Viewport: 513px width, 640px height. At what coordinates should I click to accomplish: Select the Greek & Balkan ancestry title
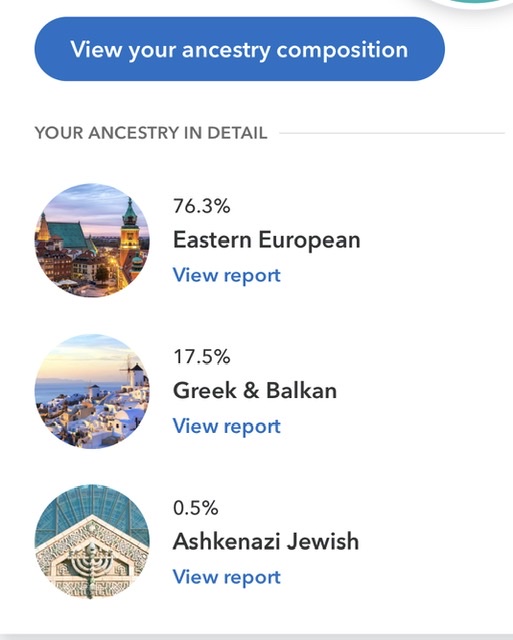coord(255,391)
